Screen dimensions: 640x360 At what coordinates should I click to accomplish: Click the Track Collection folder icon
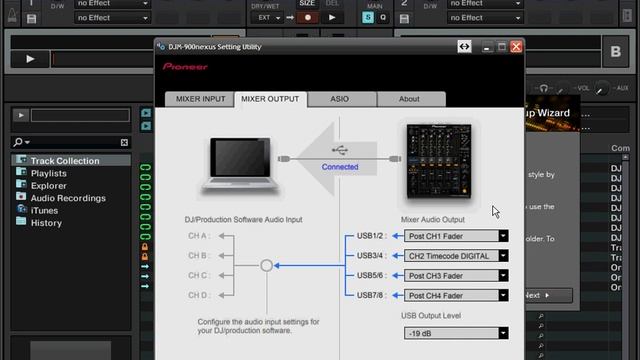(21, 160)
